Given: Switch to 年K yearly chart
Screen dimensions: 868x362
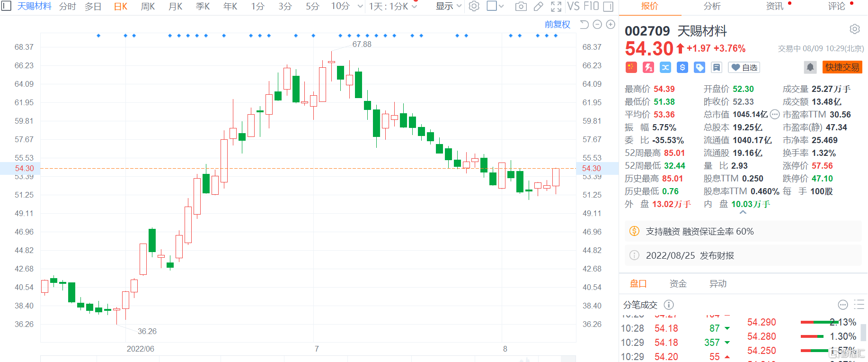Looking at the screenshot, I should coord(230,7).
